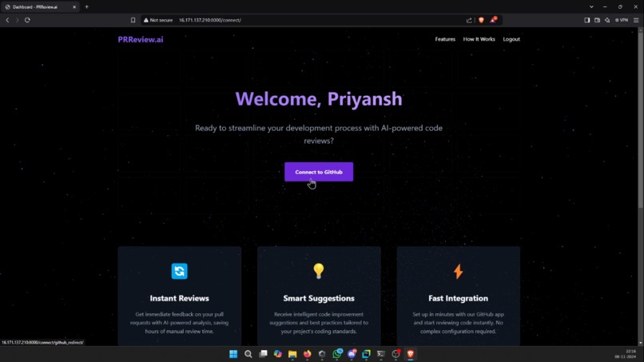Screen dimensions: 644x362
Task: Click the Fast Integration card heading
Action: pos(459,298)
